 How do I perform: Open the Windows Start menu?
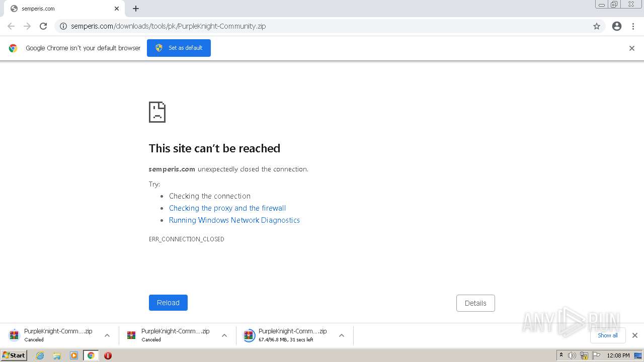14,355
